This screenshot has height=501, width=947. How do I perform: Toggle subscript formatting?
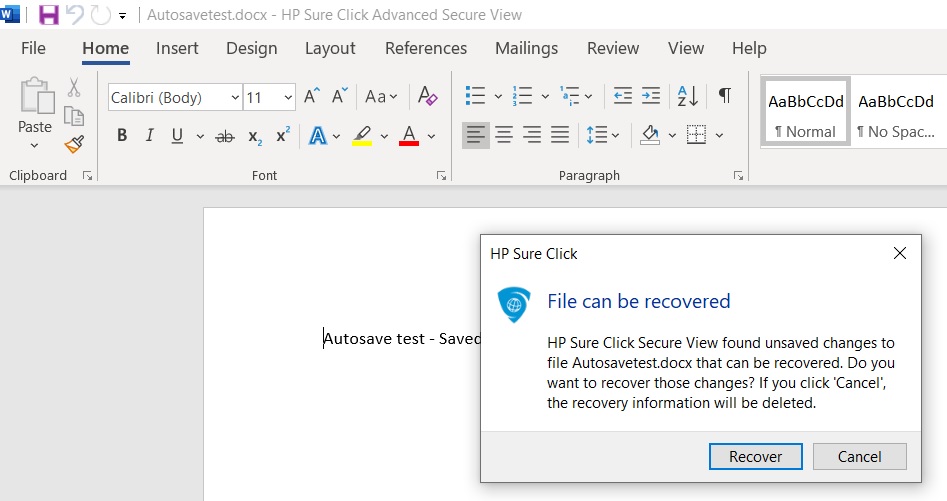(x=255, y=137)
